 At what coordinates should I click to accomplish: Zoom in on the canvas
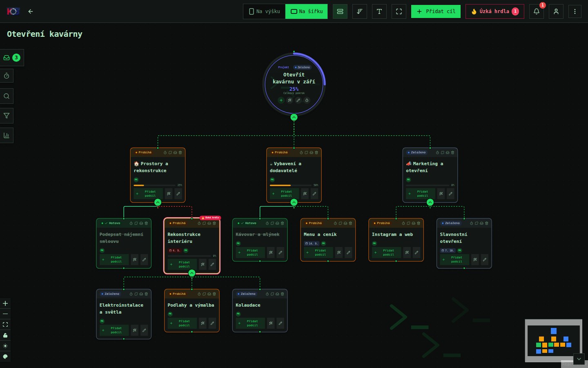[x=5, y=303]
